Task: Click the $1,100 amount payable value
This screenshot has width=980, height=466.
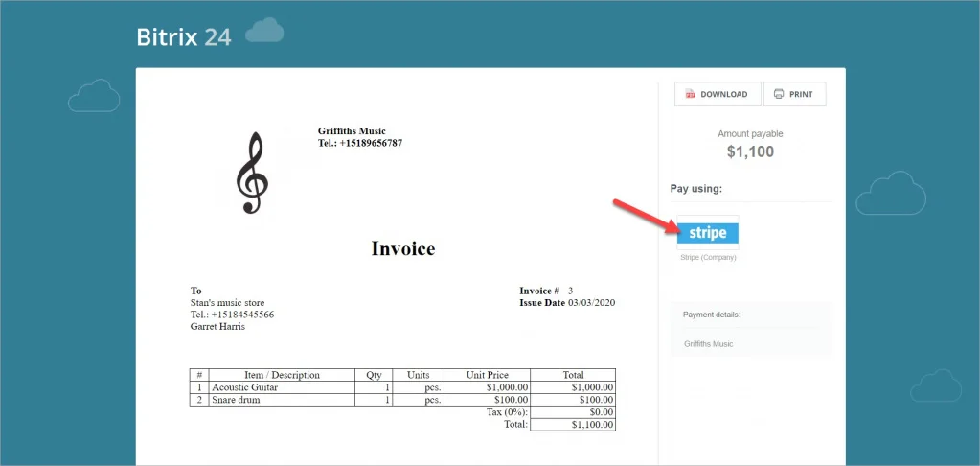Action: (x=750, y=151)
